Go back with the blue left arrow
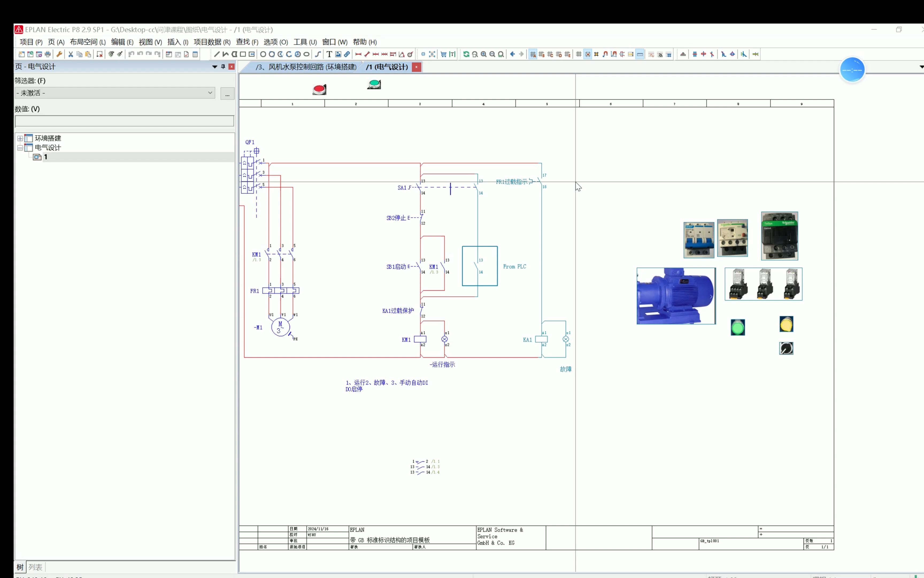The width and height of the screenshot is (924, 578). 513,54
